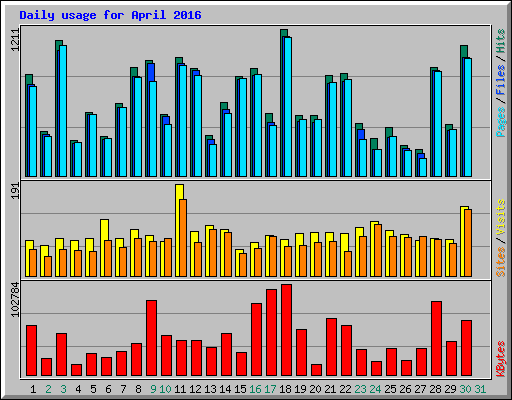
Task: Click day label "29" on the axis
Action: click(450, 389)
